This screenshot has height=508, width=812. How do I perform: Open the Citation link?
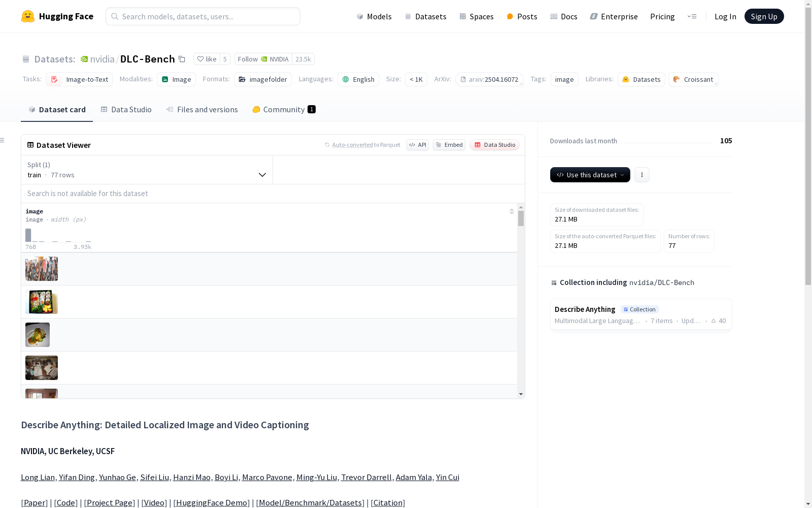tap(388, 502)
